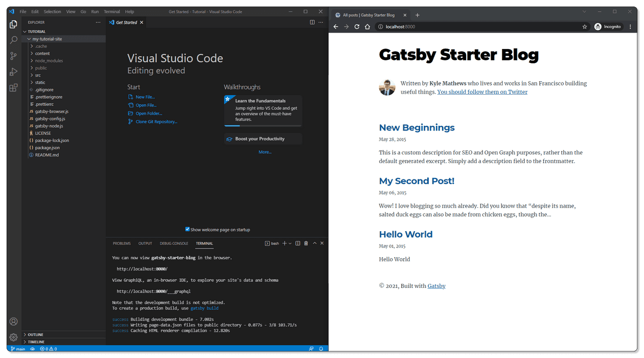Open the Source Control view
The height and width of the screenshot is (358, 644).
(13, 56)
